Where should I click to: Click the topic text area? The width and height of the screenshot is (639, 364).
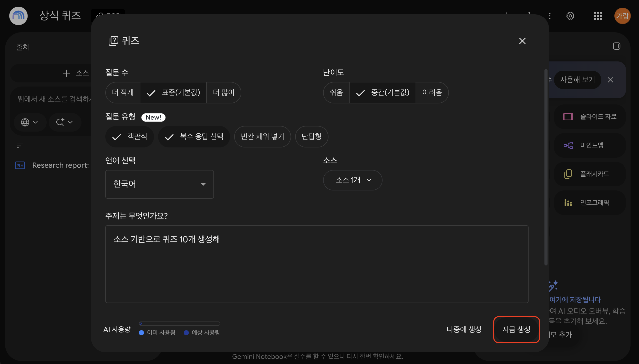point(317,264)
